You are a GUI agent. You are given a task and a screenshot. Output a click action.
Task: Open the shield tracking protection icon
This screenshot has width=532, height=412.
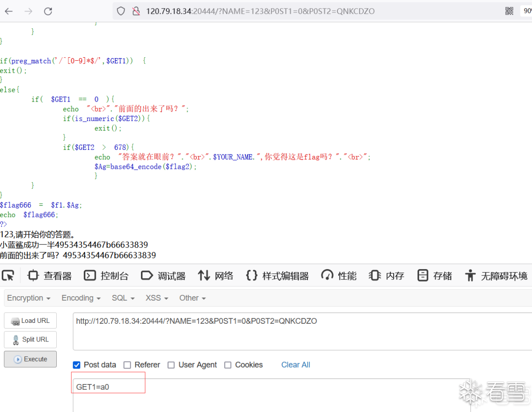[121, 11]
